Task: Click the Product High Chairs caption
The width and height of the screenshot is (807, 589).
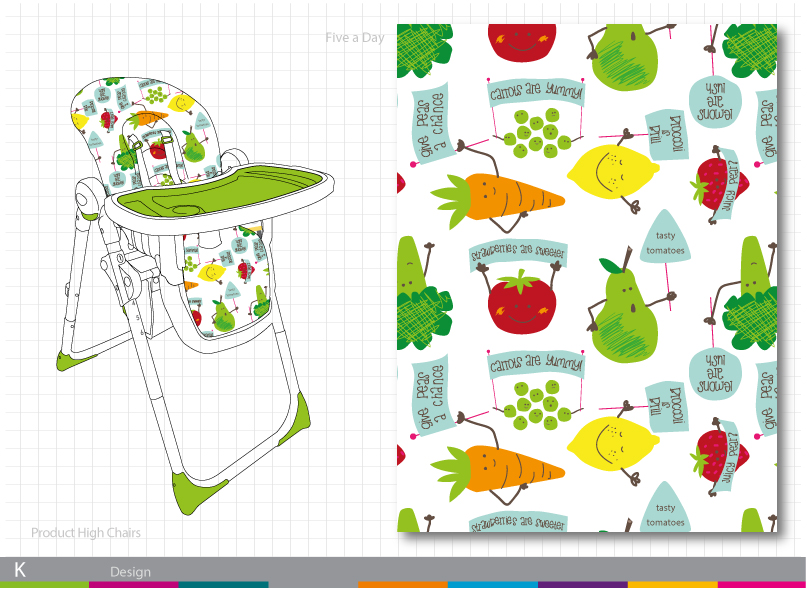Action: 86,533
